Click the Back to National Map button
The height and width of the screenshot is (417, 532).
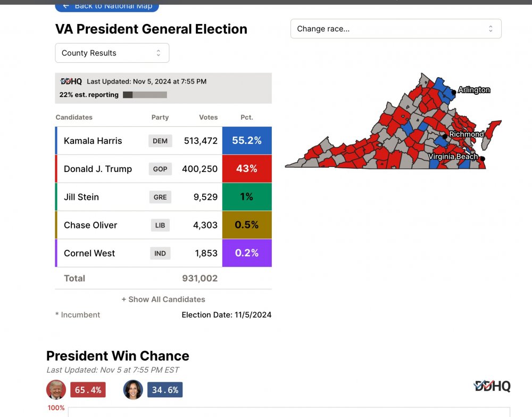[107, 6]
